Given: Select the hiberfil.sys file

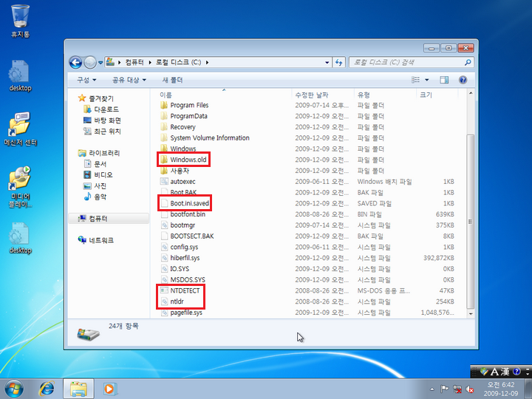Looking at the screenshot, I should tap(180, 258).
